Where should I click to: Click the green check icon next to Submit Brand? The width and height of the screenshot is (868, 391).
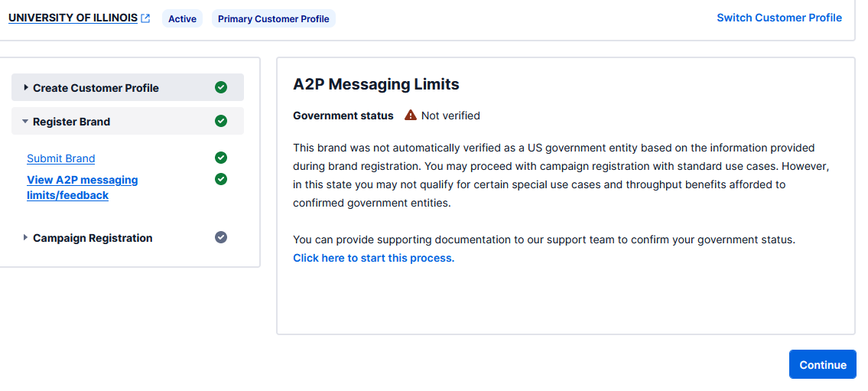221,158
